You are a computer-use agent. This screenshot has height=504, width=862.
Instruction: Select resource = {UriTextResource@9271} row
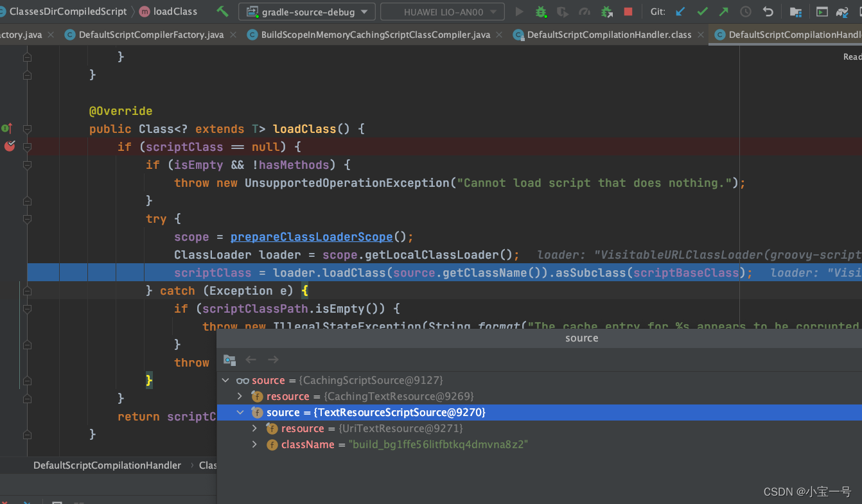tap(540, 428)
